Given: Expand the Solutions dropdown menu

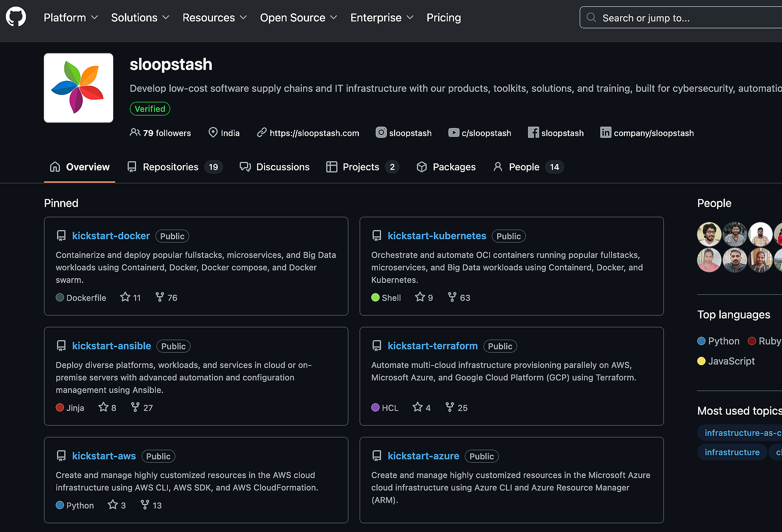Looking at the screenshot, I should point(140,18).
